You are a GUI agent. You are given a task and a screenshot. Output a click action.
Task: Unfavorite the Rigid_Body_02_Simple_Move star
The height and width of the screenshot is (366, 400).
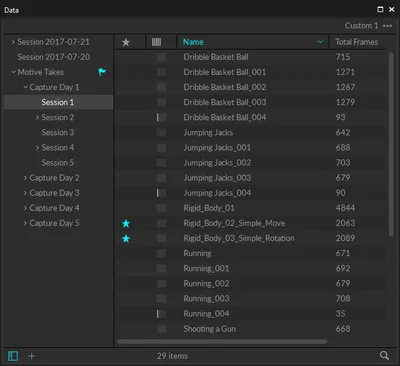coord(126,223)
